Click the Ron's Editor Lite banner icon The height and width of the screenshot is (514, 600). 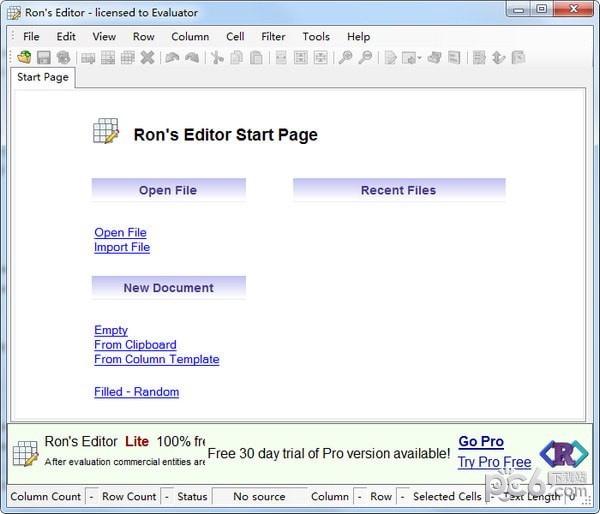point(26,454)
